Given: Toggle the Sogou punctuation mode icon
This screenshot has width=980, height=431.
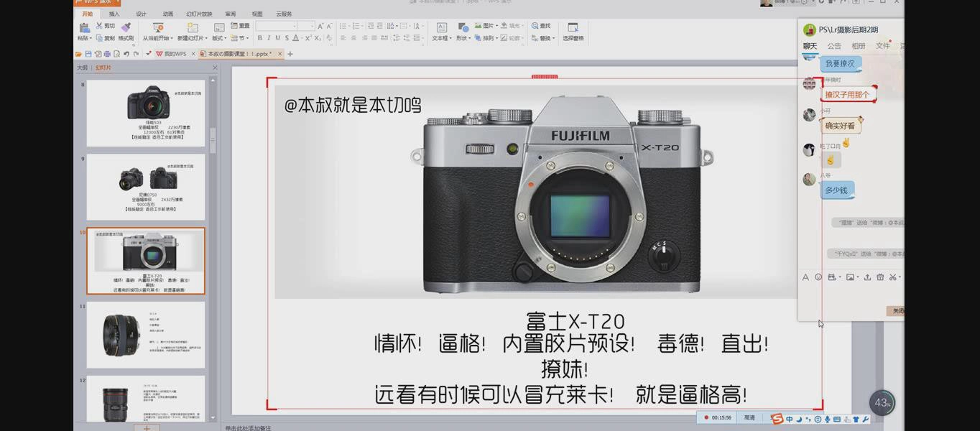Looking at the screenshot, I should coord(808,419).
